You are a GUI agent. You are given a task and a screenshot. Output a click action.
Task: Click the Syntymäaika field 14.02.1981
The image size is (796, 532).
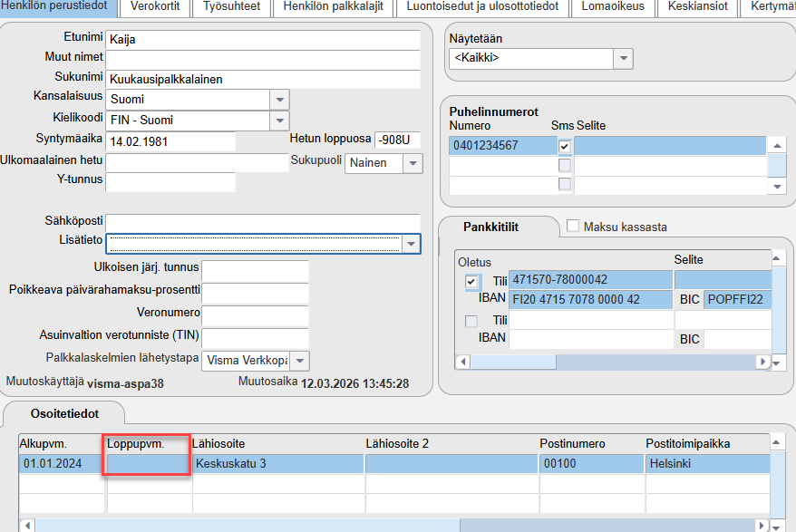pos(170,141)
